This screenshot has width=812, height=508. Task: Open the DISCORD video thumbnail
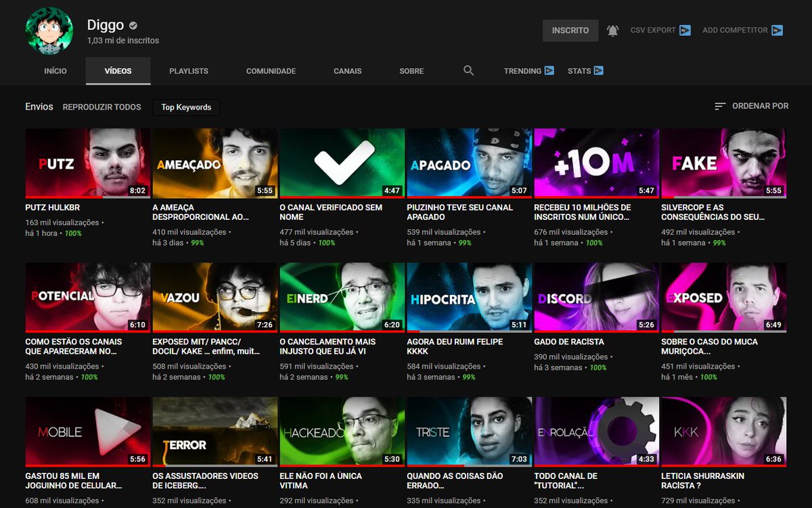tap(597, 298)
